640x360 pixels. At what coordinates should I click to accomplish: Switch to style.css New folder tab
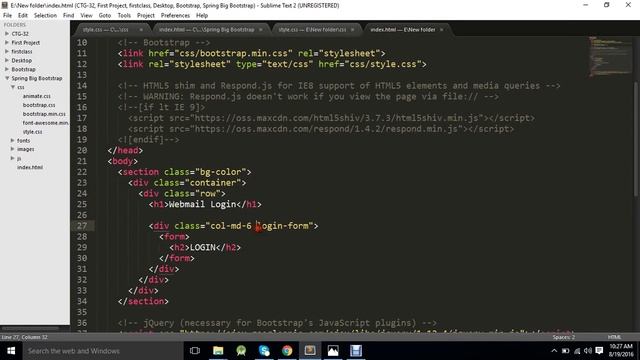pos(312,30)
